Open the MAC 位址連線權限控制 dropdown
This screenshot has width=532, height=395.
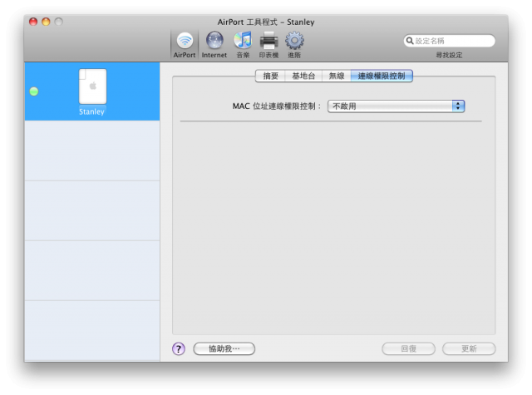point(396,106)
